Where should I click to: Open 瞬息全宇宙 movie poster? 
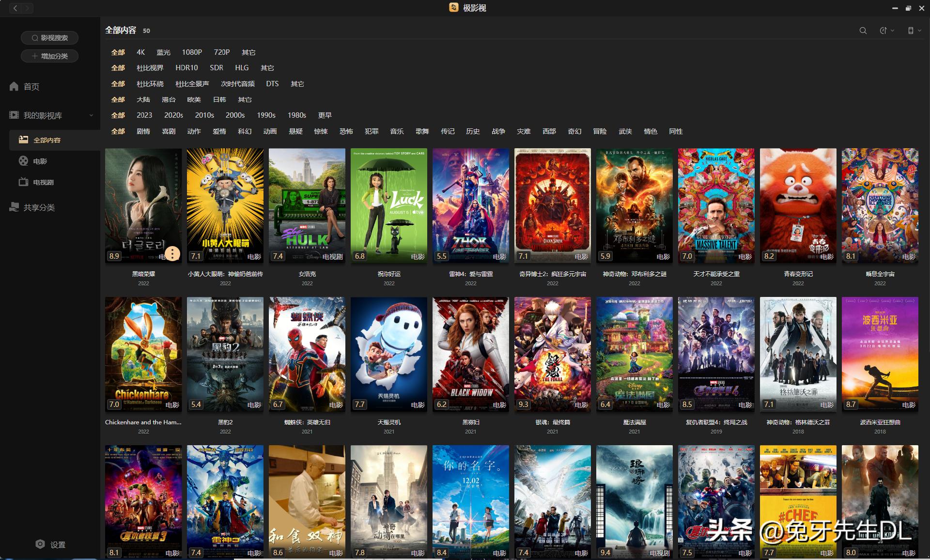[x=880, y=205]
